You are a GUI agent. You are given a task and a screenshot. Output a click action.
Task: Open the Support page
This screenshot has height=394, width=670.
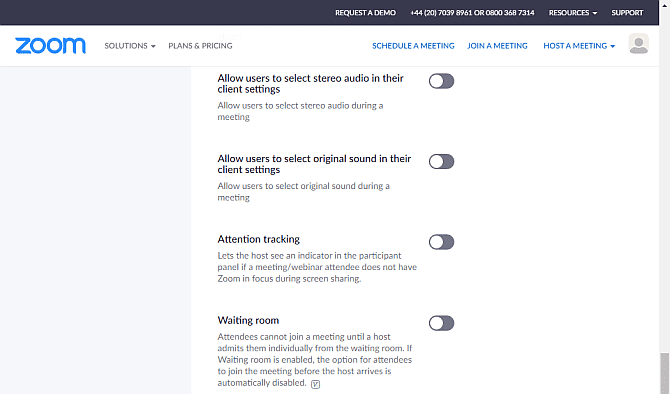click(627, 13)
